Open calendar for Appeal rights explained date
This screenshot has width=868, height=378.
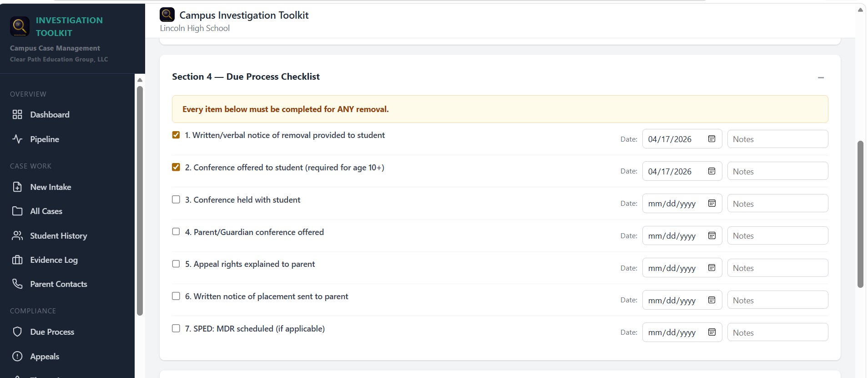click(711, 267)
